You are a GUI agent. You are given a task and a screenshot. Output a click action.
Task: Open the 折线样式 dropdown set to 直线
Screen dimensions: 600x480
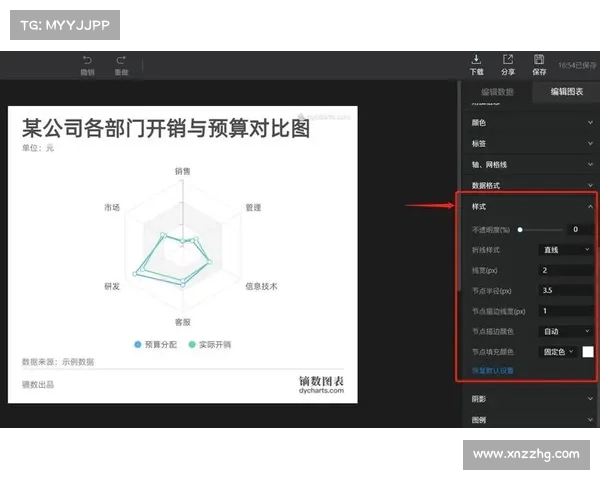coord(566,250)
